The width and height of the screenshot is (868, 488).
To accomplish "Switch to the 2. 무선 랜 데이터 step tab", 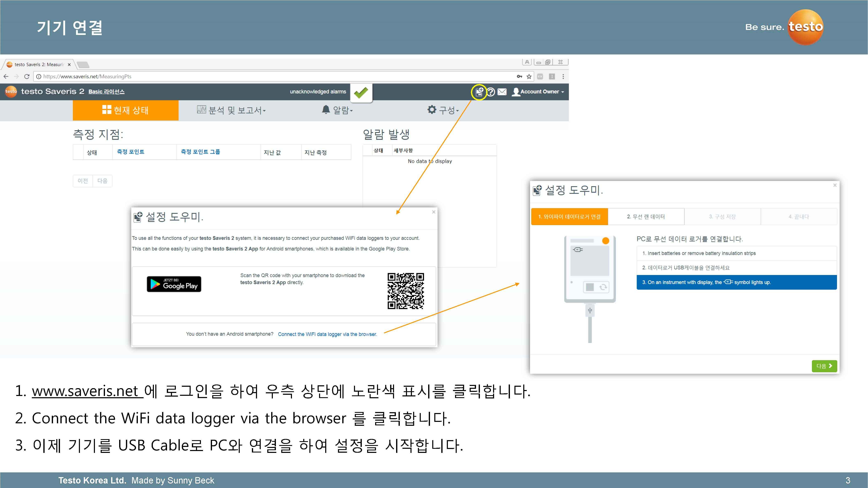I will tap(646, 216).
